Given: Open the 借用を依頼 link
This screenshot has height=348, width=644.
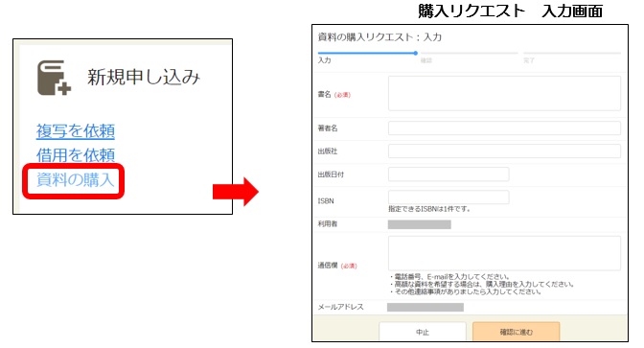Looking at the screenshot, I should tap(76, 155).
